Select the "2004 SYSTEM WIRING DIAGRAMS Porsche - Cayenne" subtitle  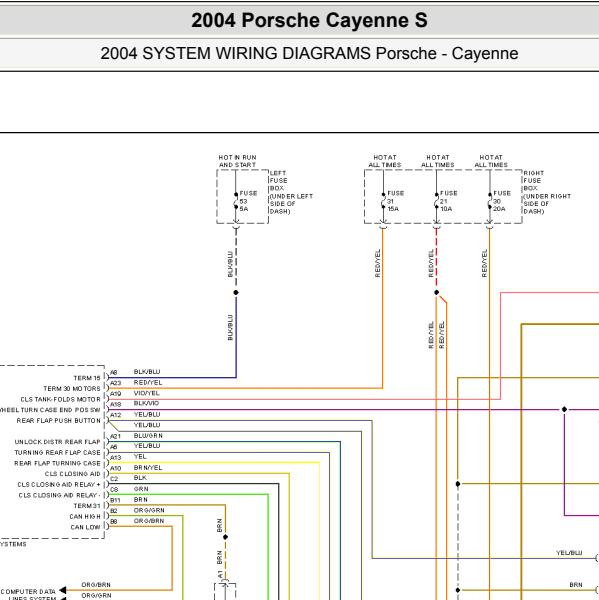pos(309,53)
